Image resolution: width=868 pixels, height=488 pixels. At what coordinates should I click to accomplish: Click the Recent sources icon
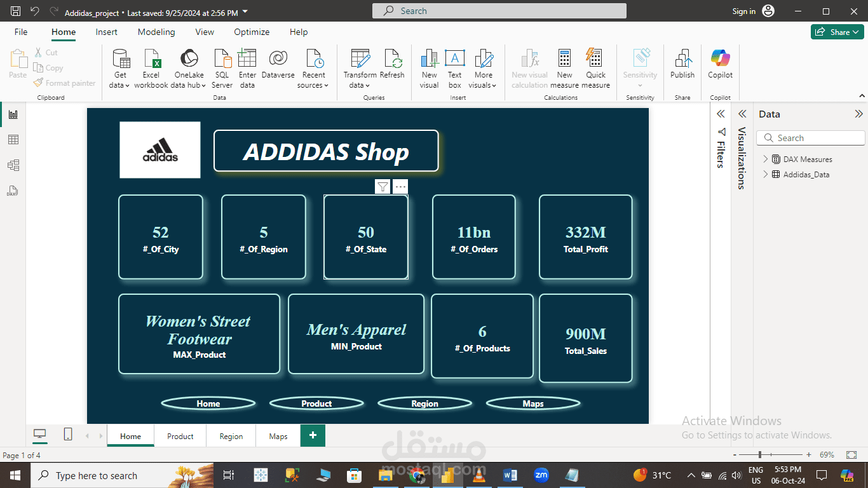[x=314, y=58]
